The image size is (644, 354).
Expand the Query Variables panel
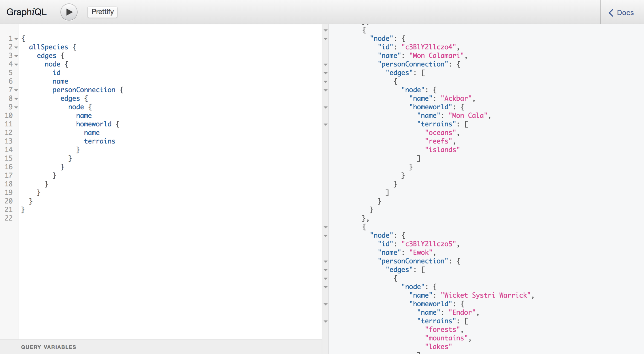pyautogui.click(x=49, y=347)
